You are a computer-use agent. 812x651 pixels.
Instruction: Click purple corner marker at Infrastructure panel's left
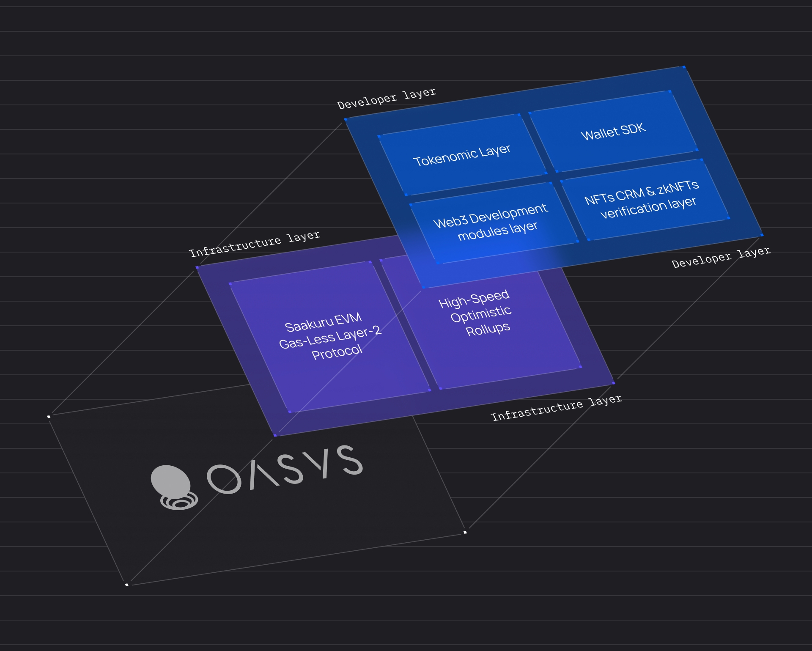pyautogui.click(x=197, y=267)
